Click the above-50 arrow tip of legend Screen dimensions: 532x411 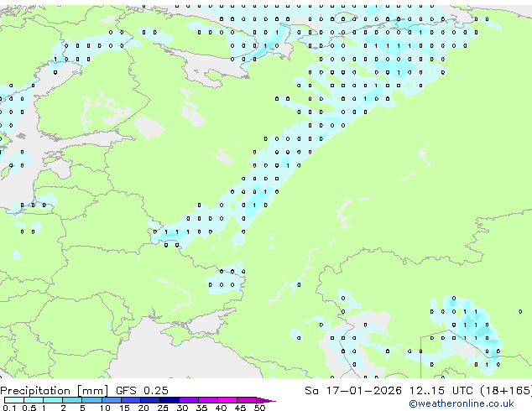coord(266,400)
